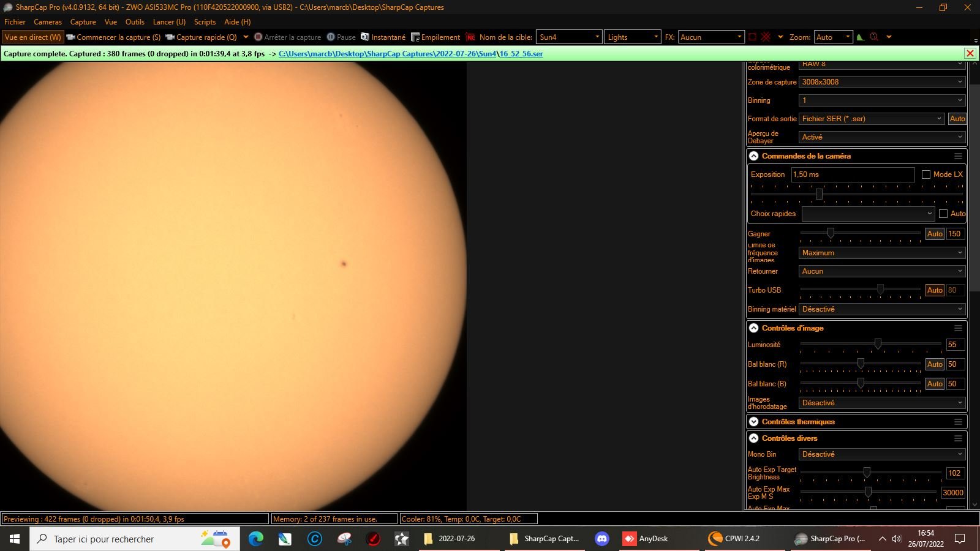980x551 pixels.
Task: Click the Exposition slider handle
Action: pyautogui.click(x=819, y=194)
